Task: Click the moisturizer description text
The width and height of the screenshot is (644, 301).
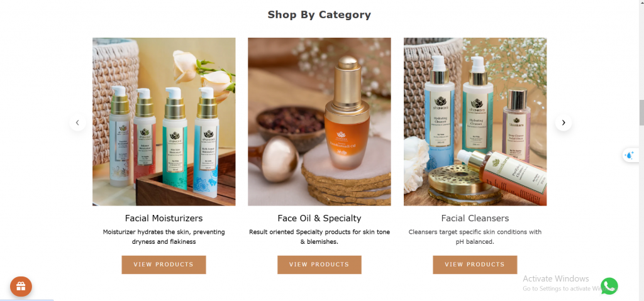Action: point(164,237)
